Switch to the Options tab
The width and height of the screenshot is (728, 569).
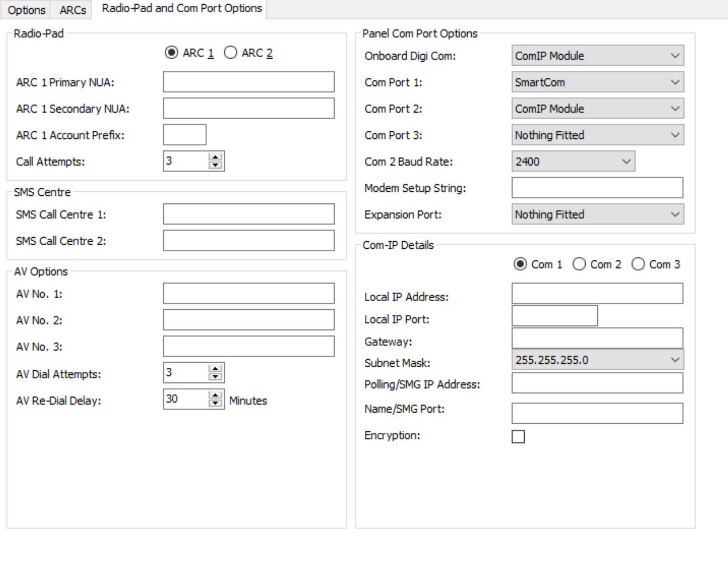(26, 10)
